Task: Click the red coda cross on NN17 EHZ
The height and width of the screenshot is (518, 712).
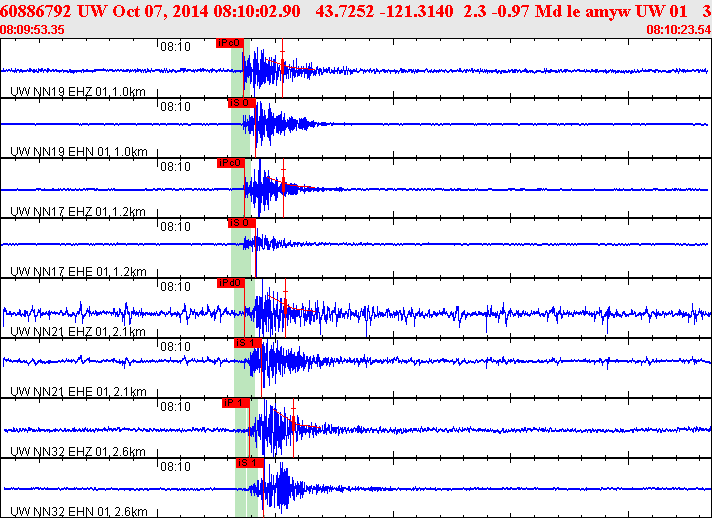Action: pos(283,170)
